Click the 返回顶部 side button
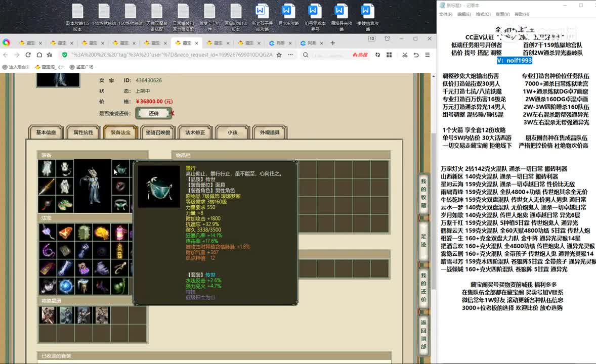The height and width of the screenshot is (364, 596). tap(423, 334)
